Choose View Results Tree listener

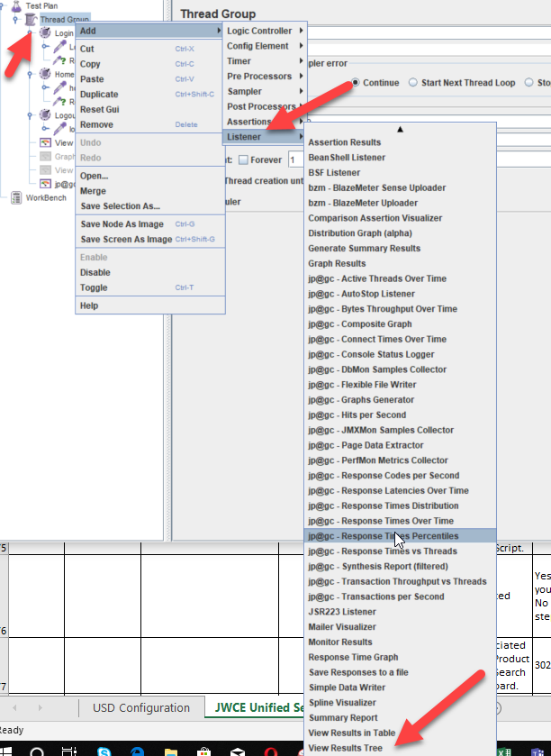point(345,748)
